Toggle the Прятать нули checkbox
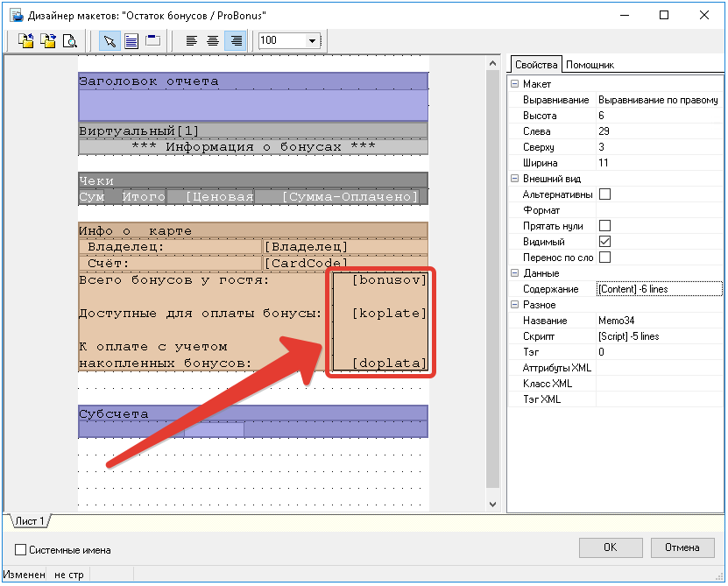 [x=604, y=226]
